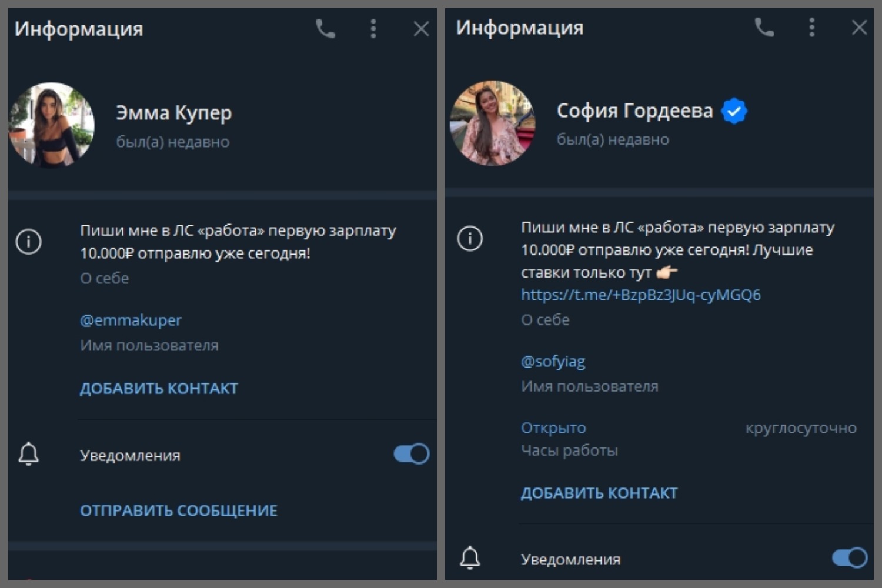Click the @emmakuper username

(131, 320)
